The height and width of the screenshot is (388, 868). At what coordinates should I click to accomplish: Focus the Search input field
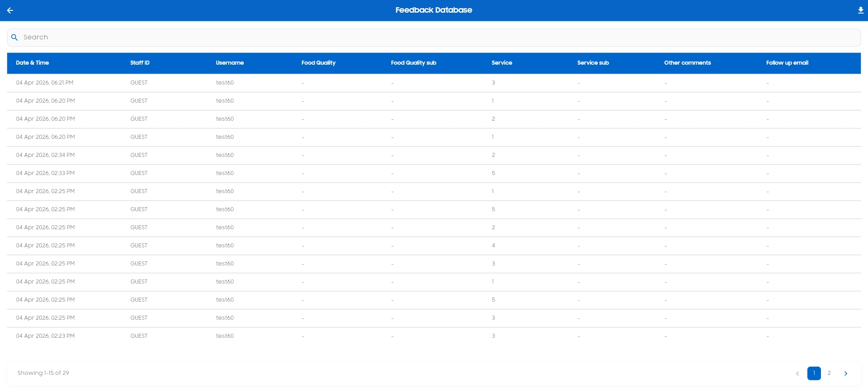(434, 38)
